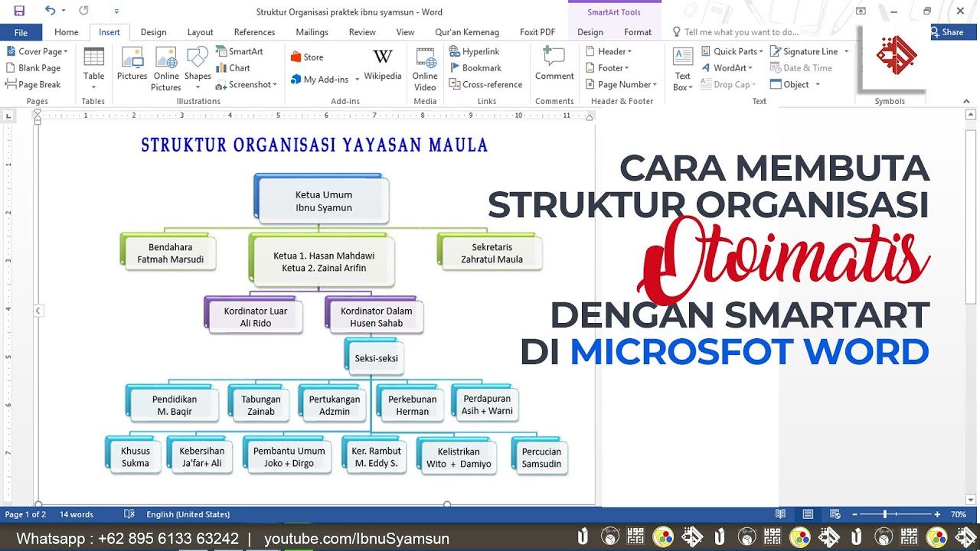Insert a Page Break
The height and width of the screenshot is (551, 980).
click(33, 85)
